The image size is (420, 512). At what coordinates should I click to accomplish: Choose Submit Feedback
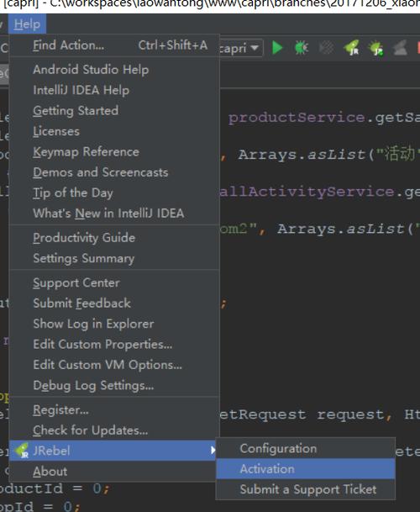(x=114, y=304)
